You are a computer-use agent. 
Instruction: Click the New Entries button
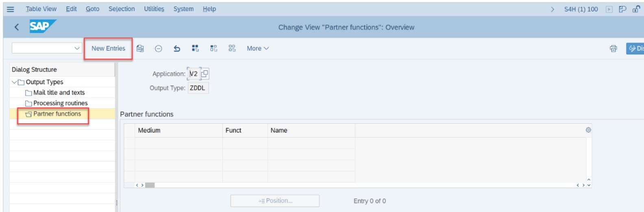[x=108, y=48]
